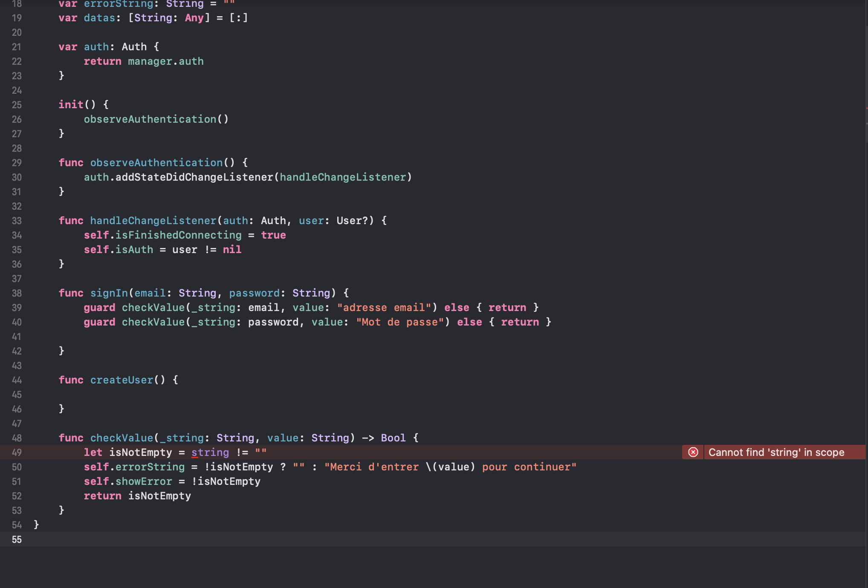
Task: Select the "Cannot find 'string' in scope" error banner
Action: coord(776,452)
